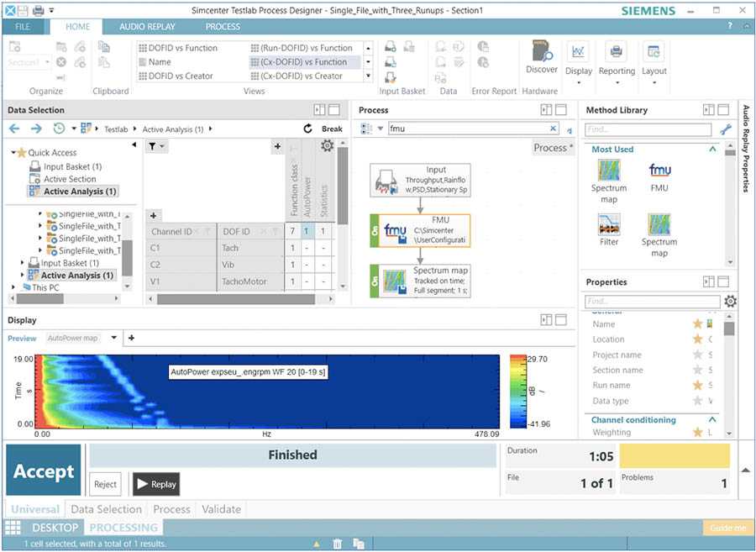Click the status bar trash icon
This screenshot has width=756, height=552.
(x=338, y=544)
